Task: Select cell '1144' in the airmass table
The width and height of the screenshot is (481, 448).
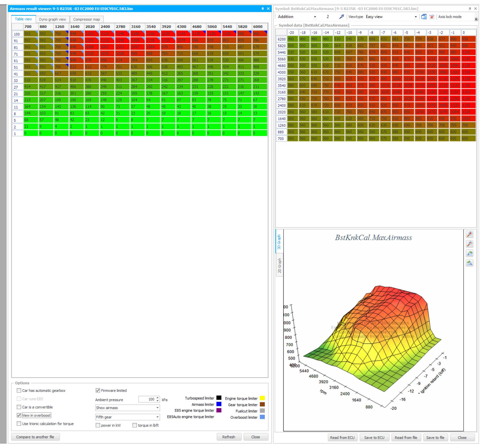Action: tap(183, 34)
